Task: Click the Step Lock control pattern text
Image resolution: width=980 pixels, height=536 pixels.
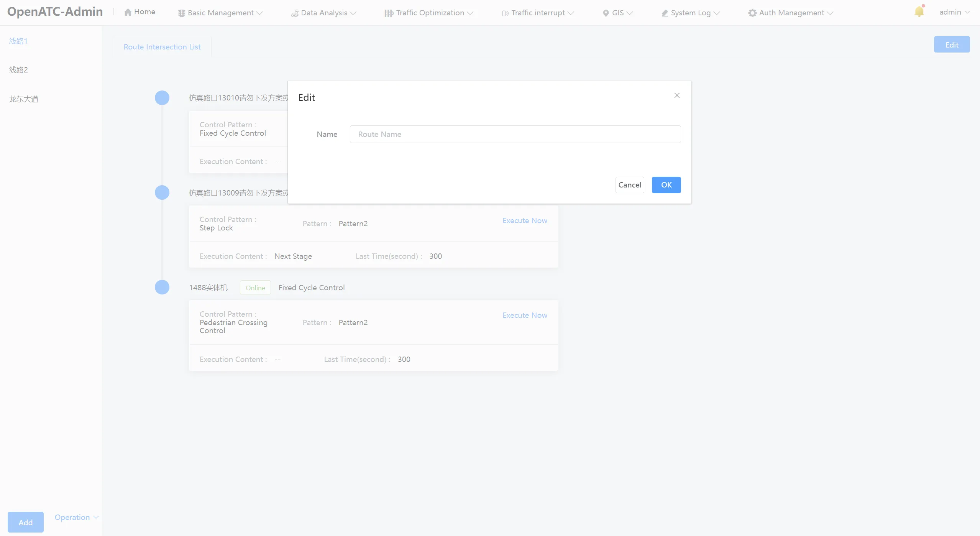Action: (216, 228)
